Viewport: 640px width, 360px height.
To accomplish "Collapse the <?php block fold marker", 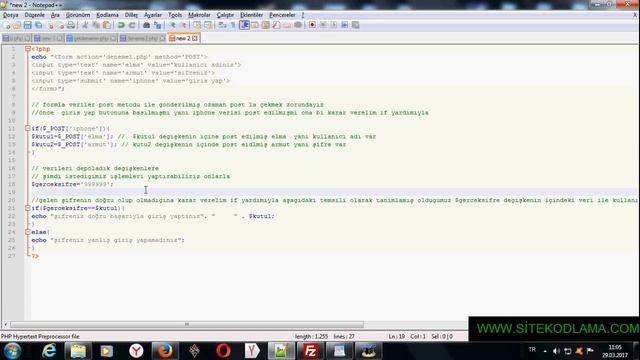I will [28, 49].
